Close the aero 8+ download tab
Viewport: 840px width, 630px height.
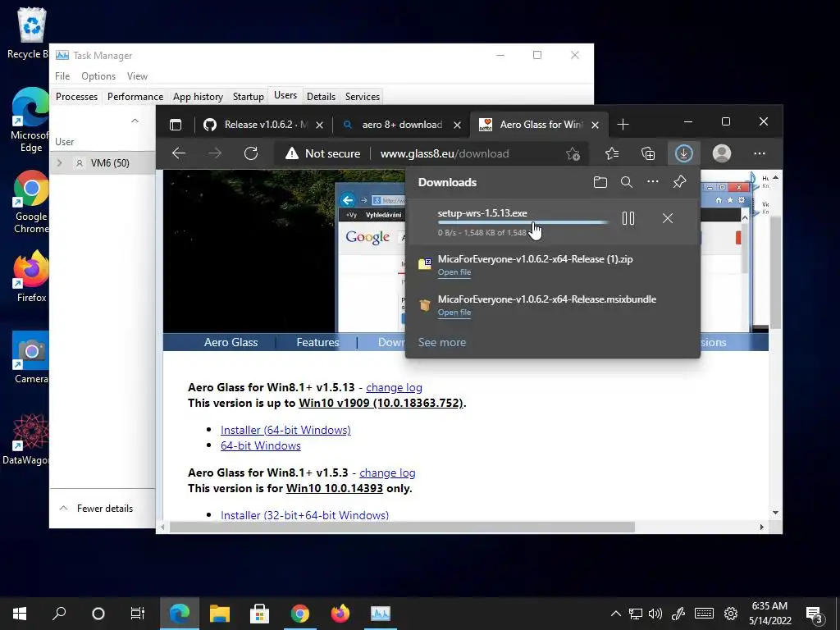click(x=457, y=125)
